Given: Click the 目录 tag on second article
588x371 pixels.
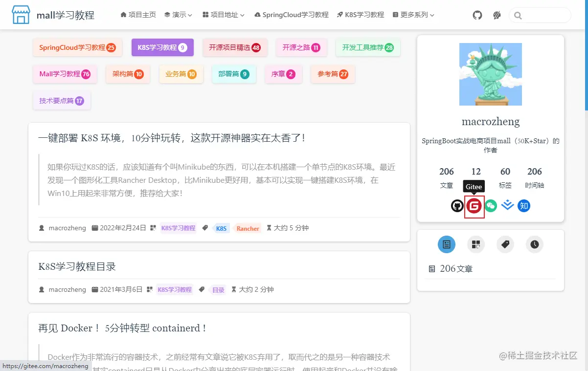Looking at the screenshot, I should tap(217, 290).
